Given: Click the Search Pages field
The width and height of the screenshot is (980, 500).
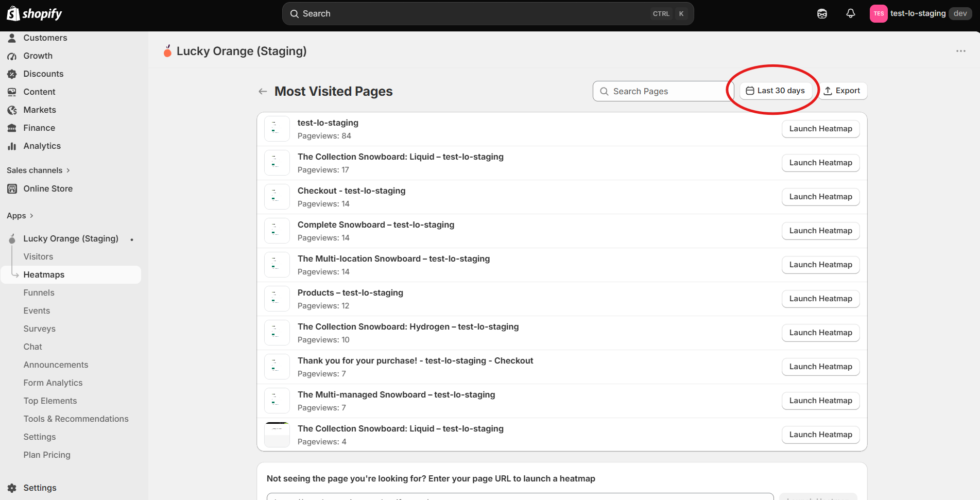Looking at the screenshot, I should pyautogui.click(x=663, y=91).
